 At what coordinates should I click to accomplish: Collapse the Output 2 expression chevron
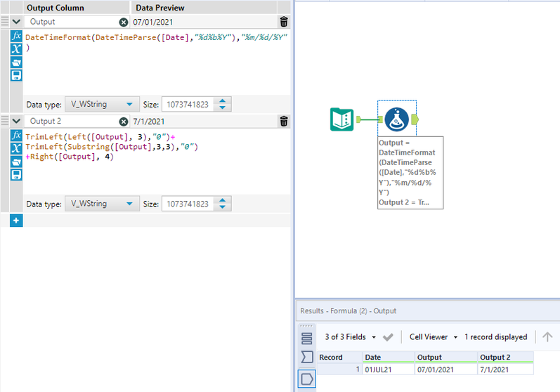pos(16,121)
